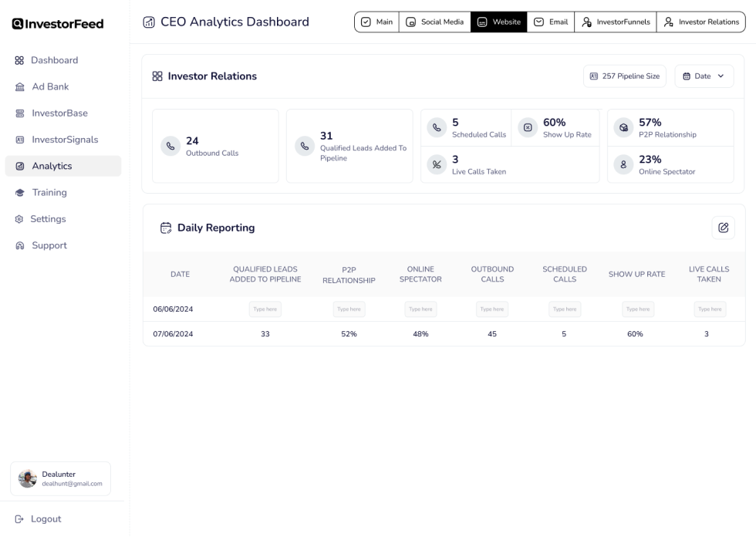Switch to the Social Media tab
Viewport: 756px width, 537px height.
click(434, 22)
